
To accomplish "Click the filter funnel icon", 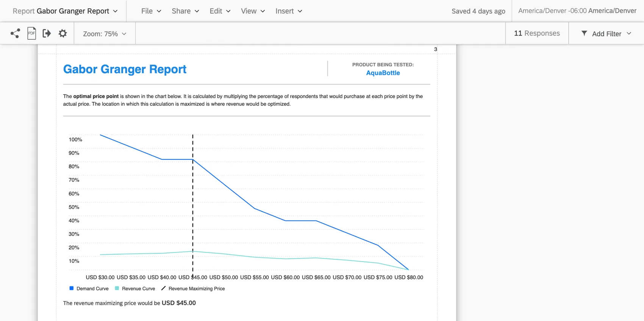I will [584, 34].
